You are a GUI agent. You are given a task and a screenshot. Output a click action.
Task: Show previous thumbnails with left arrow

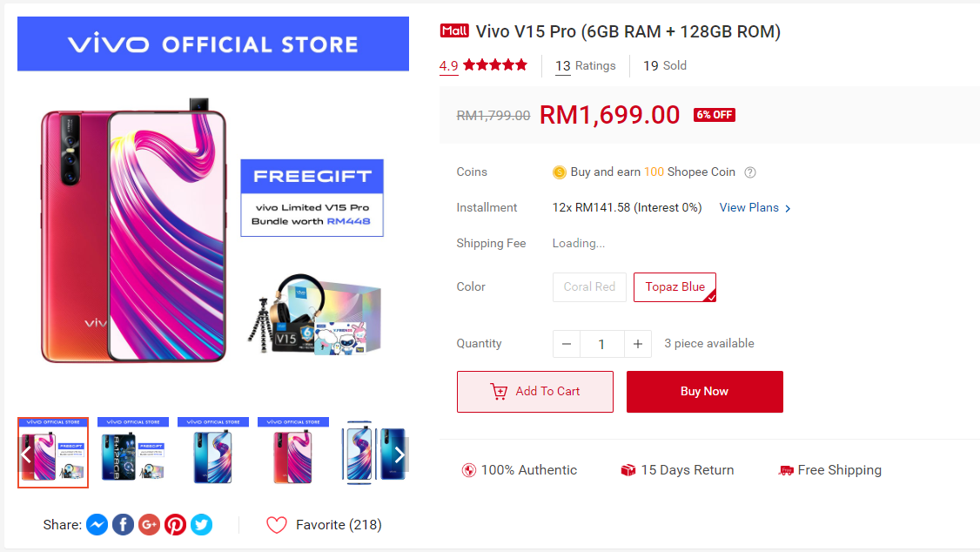point(26,454)
